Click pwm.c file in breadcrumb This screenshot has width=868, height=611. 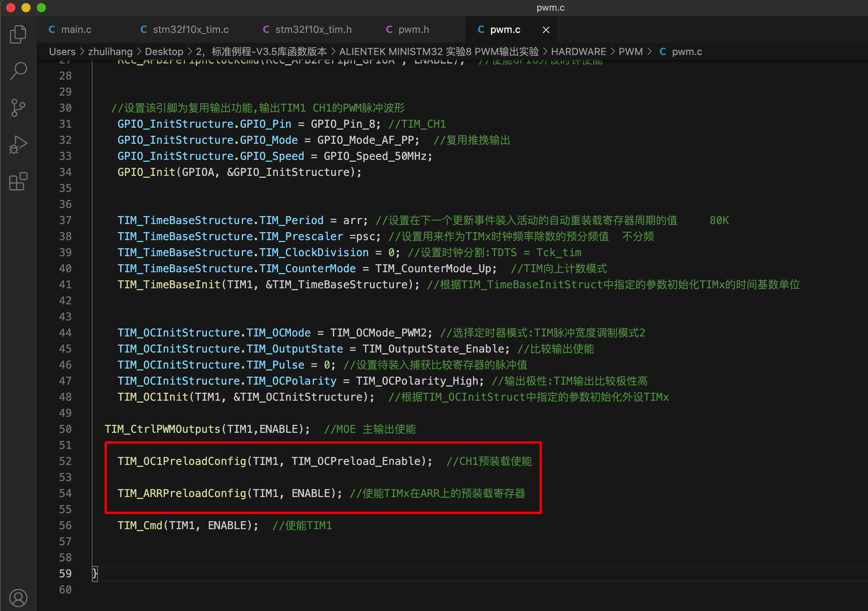point(686,52)
